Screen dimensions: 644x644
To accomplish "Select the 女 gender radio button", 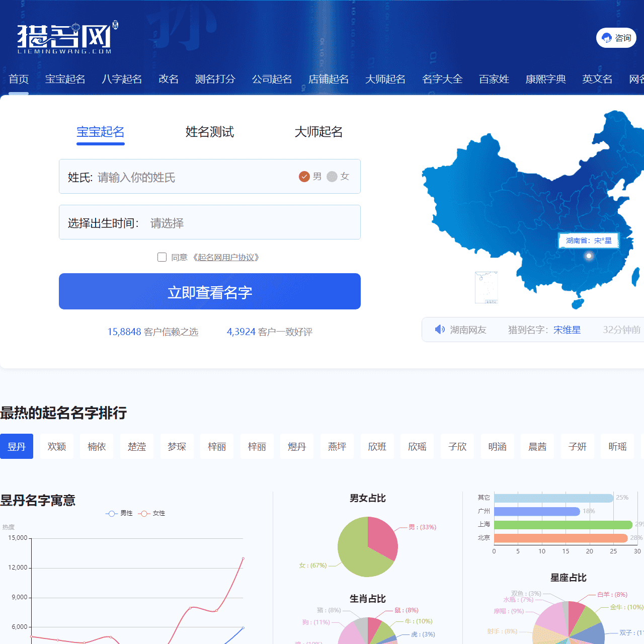I will click(x=332, y=177).
